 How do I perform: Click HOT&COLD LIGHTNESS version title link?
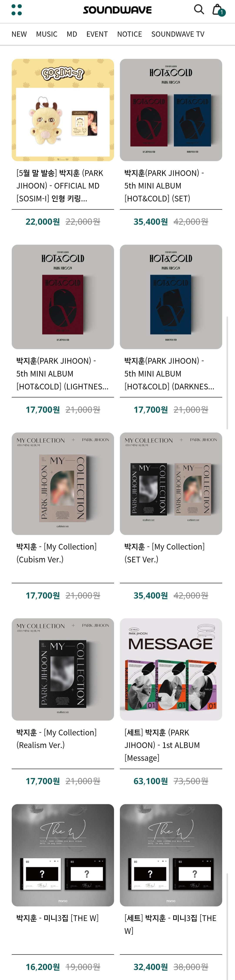62,374
